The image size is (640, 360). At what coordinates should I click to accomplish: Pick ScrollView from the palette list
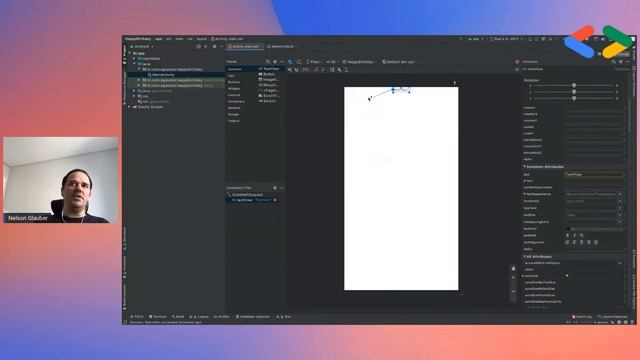click(269, 96)
